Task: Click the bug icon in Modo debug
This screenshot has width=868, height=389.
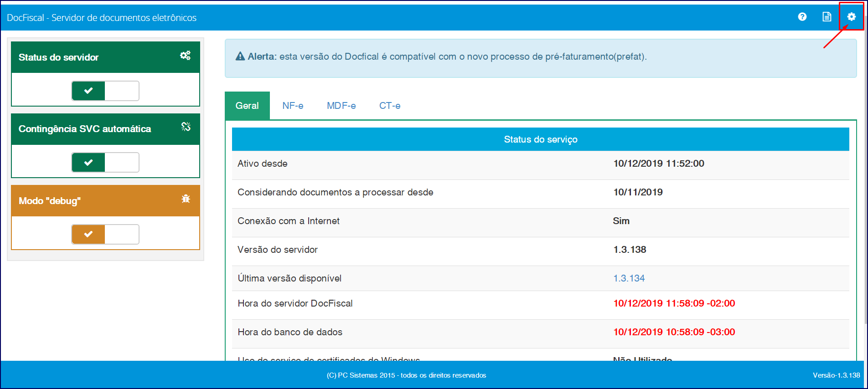Action: tap(186, 199)
